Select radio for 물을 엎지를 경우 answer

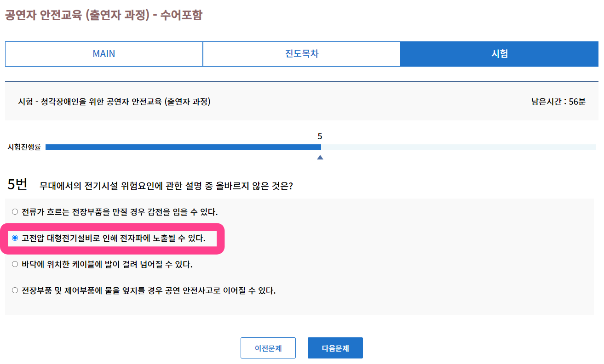(x=15, y=290)
